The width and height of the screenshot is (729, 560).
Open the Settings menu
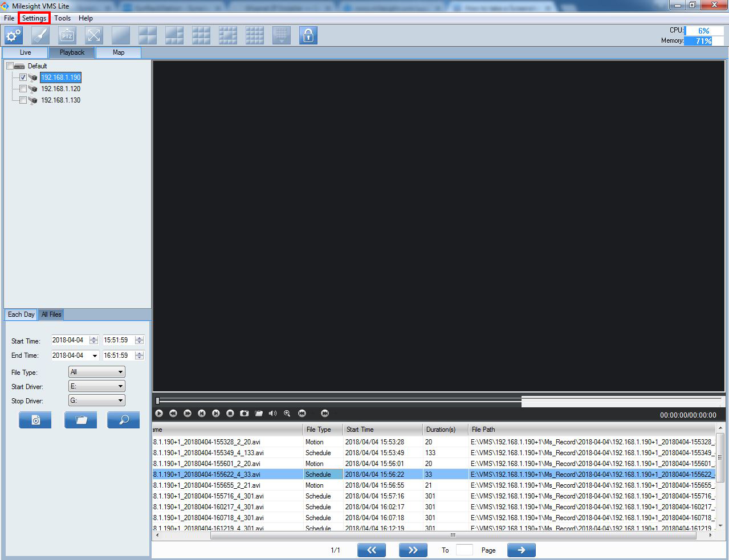point(34,18)
